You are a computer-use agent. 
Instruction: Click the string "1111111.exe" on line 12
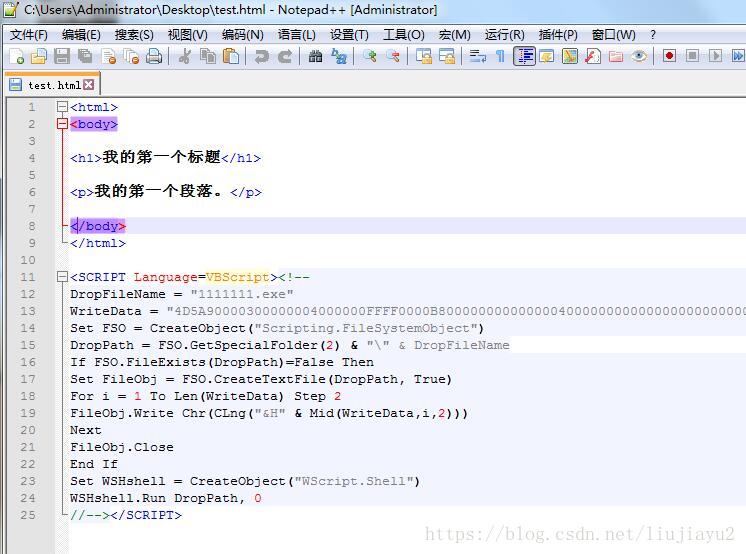(x=242, y=294)
